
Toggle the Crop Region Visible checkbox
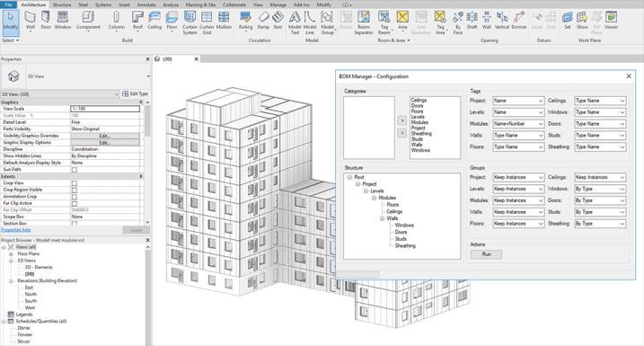pos(75,190)
